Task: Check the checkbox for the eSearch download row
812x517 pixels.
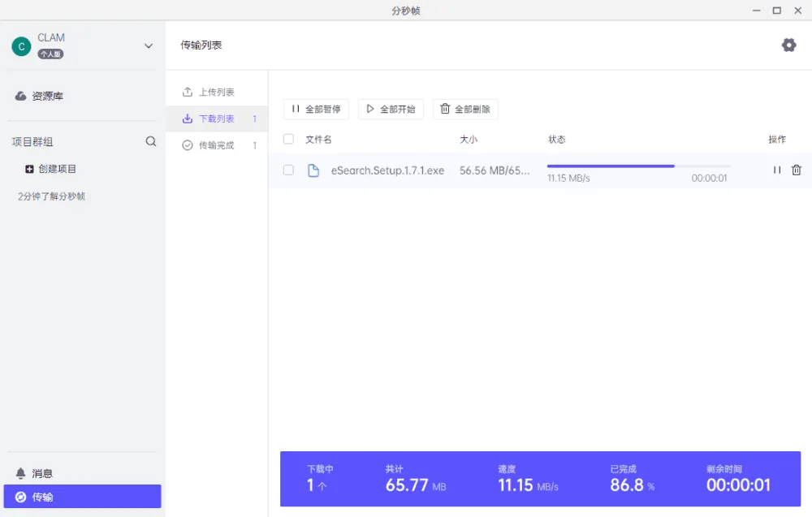Action: [288, 170]
